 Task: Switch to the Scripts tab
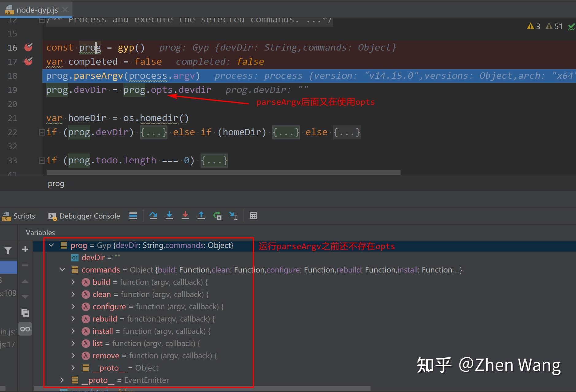pos(19,216)
